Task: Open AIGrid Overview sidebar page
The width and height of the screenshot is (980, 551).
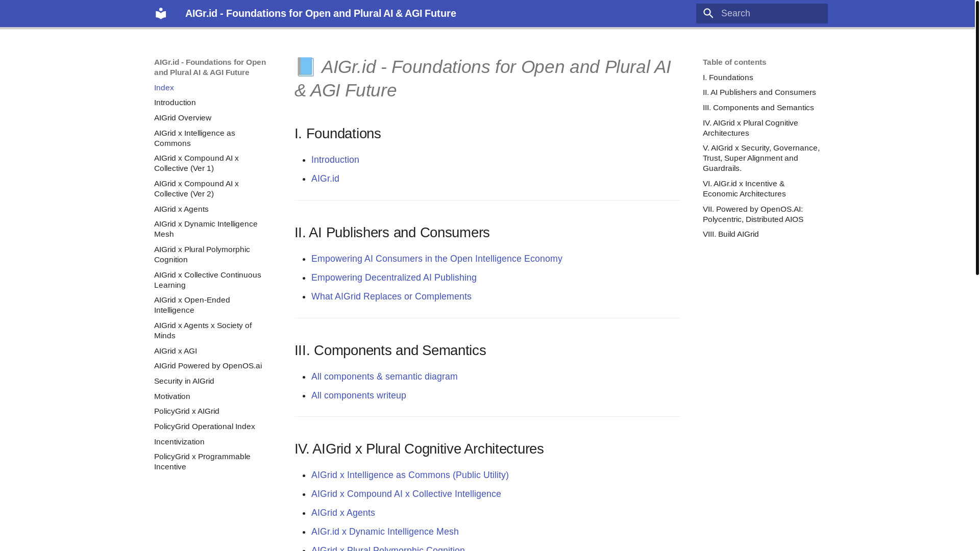Action: tap(183, 118)
